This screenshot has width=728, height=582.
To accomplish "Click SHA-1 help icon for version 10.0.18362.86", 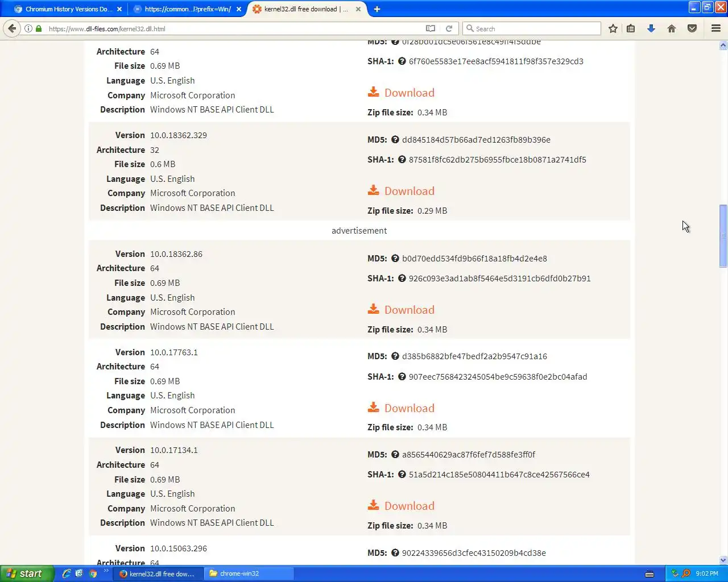I will point(402,278).
